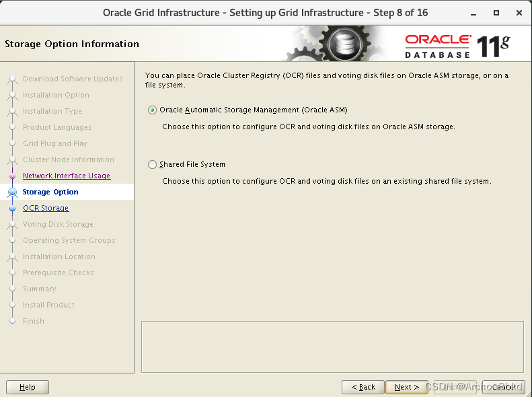532x397 pixels.
Task: Go to the OCR Storage step link
Action: pos(46,208)
